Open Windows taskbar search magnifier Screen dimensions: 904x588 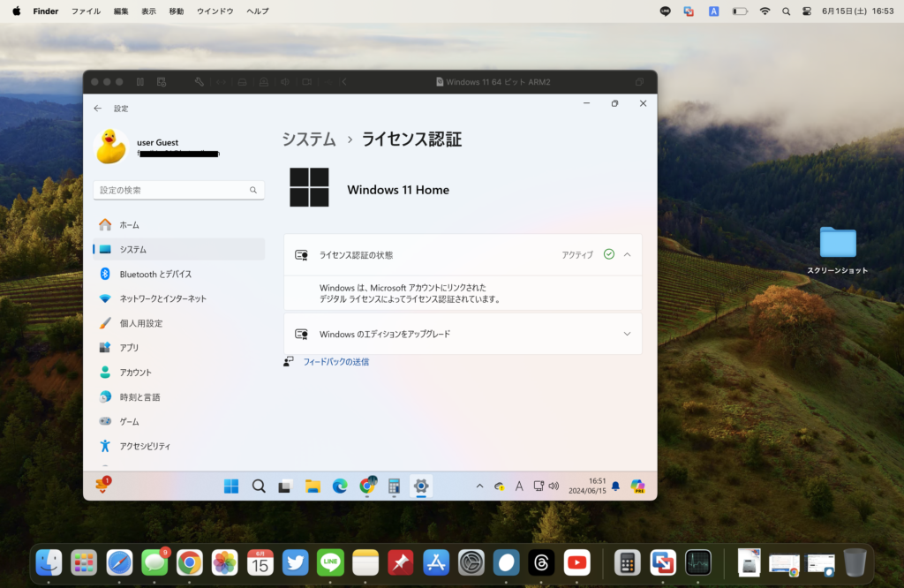259,486
